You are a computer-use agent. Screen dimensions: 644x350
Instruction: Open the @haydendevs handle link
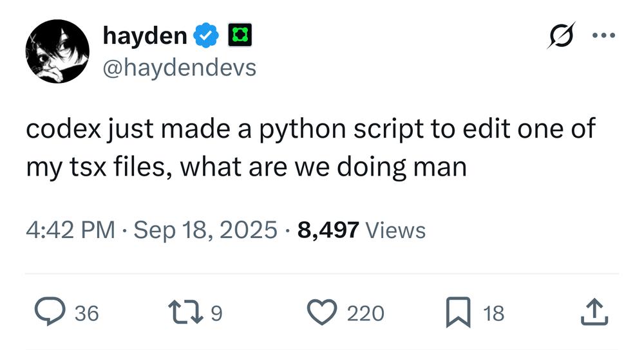pyautogui.click(x=180, y=68)
